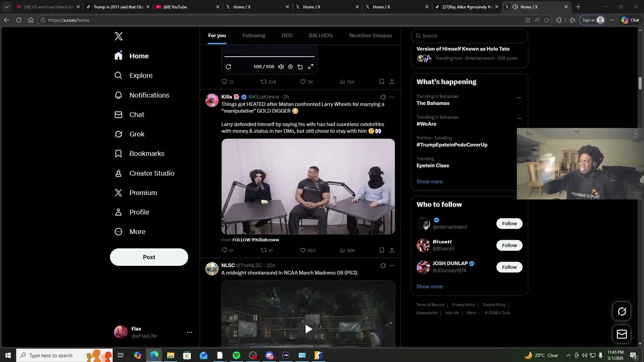
Task: Toggle picture-in-picture on the video
Action: [300, 67]
